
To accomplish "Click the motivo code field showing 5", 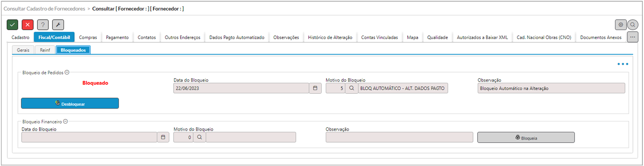I will tap(335, 88).
